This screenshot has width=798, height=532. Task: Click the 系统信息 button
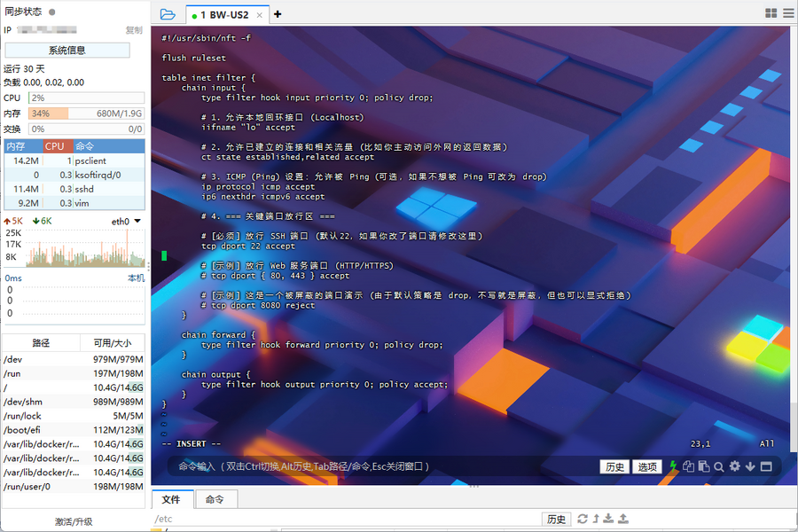[67, 51]
